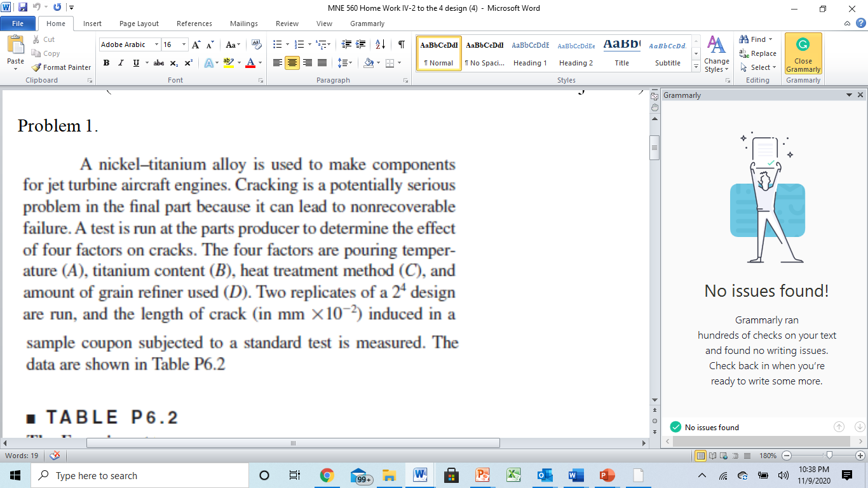Screen dimensions: 868x488
Task: Click the zoom slider handle
Action: point(830,456)
